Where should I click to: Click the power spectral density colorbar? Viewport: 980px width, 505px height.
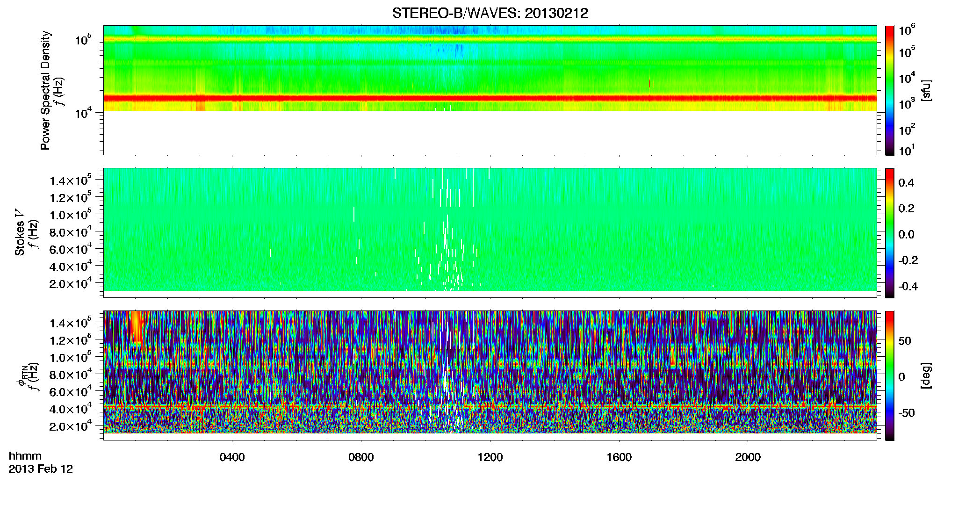(x=890, y=90)
